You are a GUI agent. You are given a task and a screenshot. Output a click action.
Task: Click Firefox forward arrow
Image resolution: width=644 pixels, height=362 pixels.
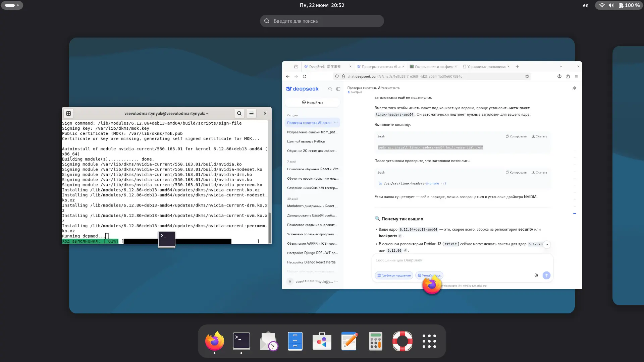[x=296, y=76]
